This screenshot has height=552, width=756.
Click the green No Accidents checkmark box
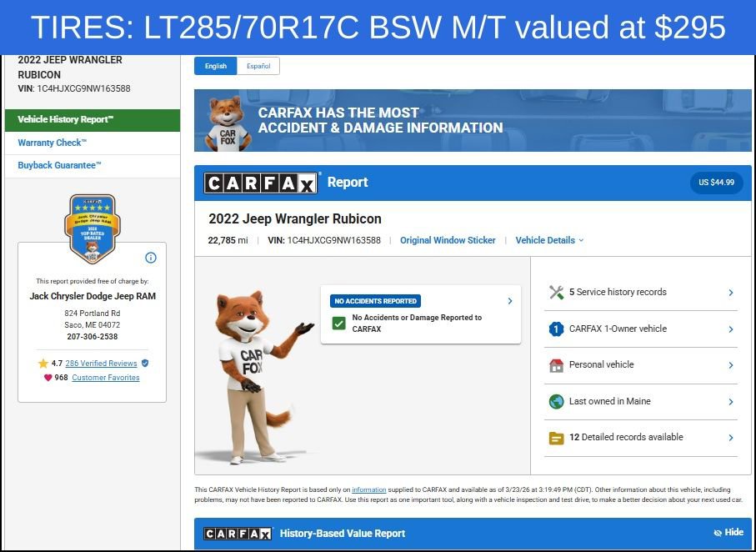tap(338, 323)
